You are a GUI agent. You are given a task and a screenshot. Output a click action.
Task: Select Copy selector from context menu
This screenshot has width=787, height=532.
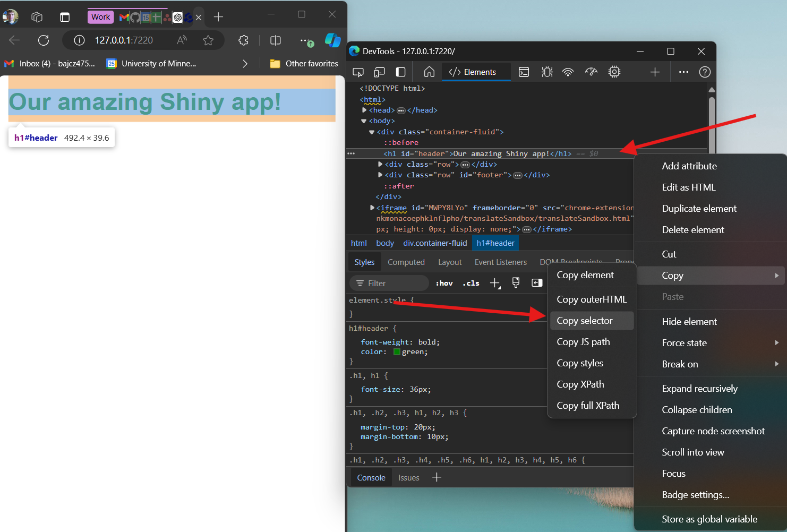tap(585, 320)
